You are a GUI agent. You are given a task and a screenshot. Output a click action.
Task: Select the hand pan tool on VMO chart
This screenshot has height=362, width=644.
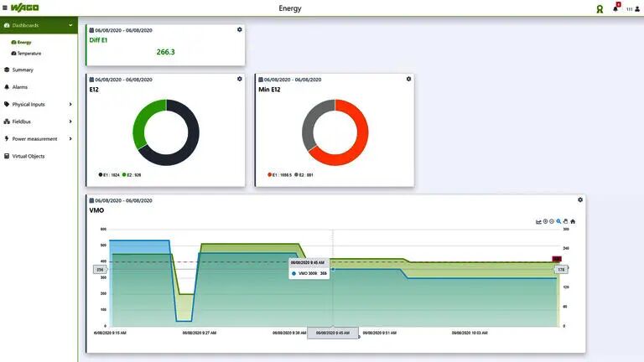pyautogui.click(x=565, y=221)
